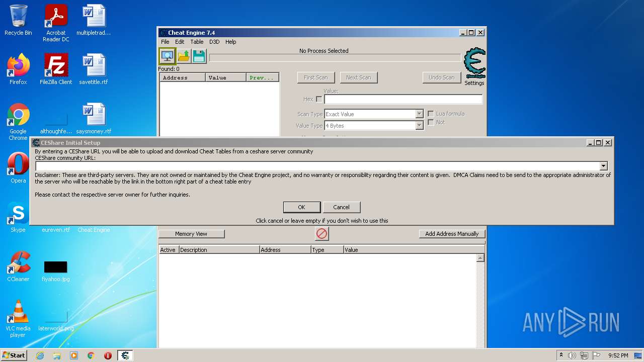Expand the CEShare community URL dropdown arrow
The height and width of the screenshot is (362, 644).
pyautogui.click(x=603, y=166)
